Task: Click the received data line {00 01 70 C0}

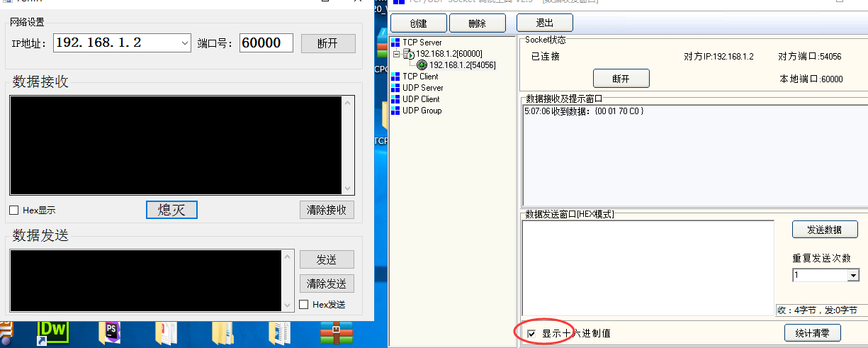Action: [584, 111]
